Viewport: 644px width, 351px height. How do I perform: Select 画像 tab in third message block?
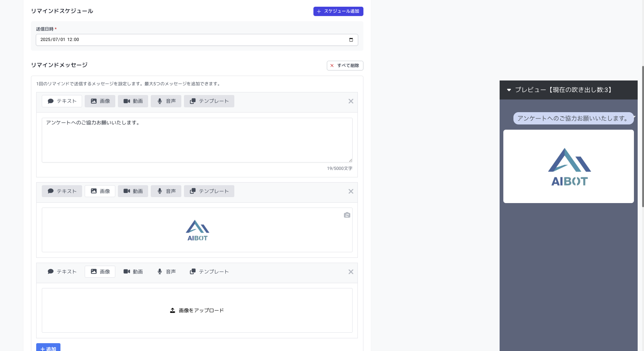point(100,272)
